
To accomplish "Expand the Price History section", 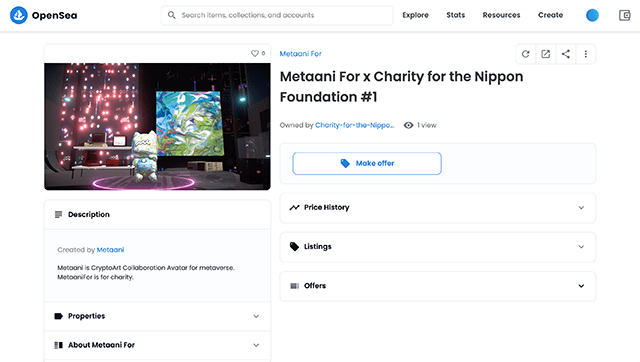I will 438,208.
